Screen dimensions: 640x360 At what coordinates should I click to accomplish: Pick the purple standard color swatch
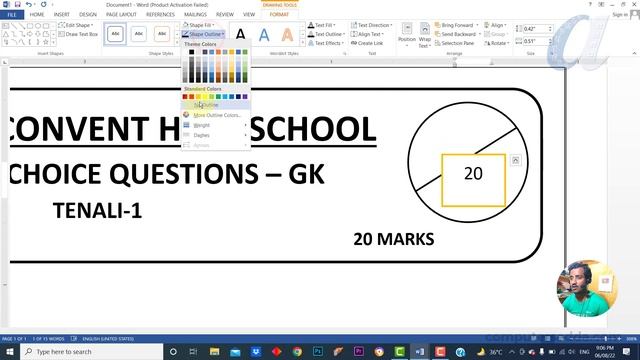click(245, 97)
